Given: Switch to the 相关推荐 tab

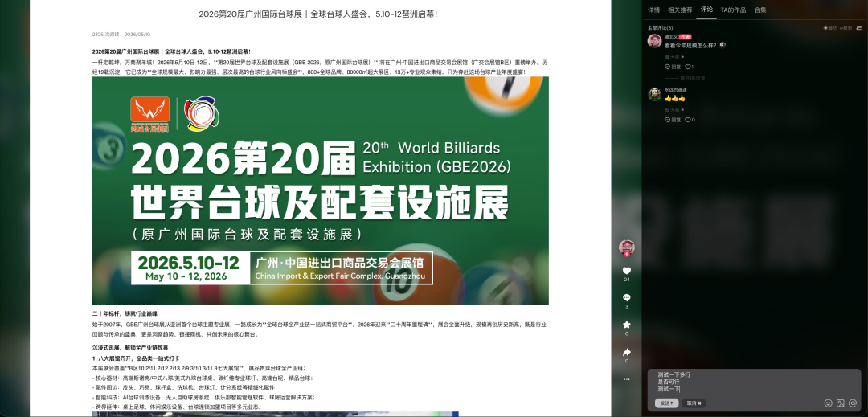Looking at the screenshot, I should point(680,10).
